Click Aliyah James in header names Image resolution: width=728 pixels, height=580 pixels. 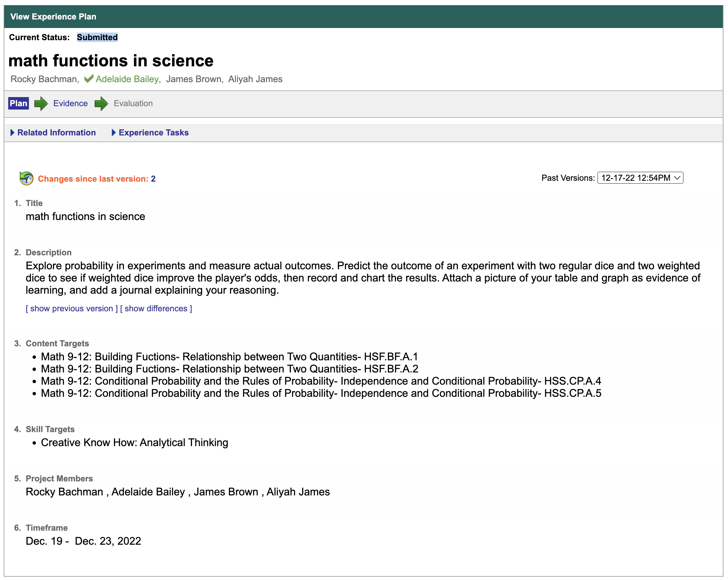coord(255,79)
